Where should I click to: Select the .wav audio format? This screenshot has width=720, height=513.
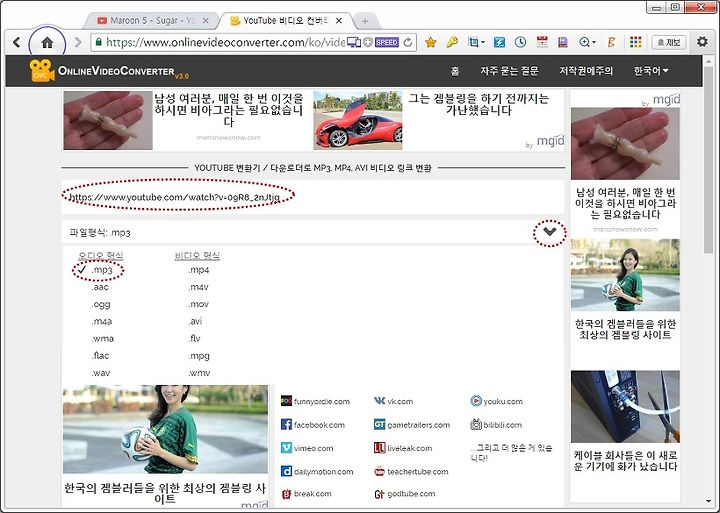coord(101,373)
